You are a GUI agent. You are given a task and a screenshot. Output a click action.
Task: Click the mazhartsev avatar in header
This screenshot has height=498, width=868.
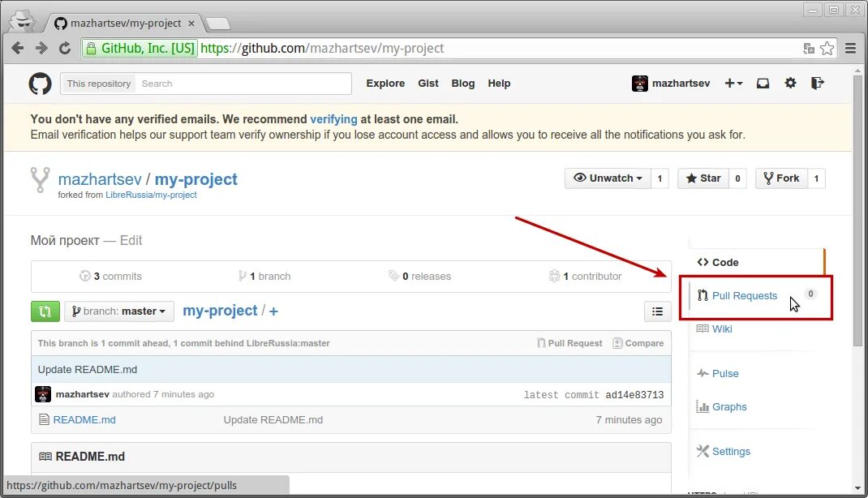[x=640, y=84]
